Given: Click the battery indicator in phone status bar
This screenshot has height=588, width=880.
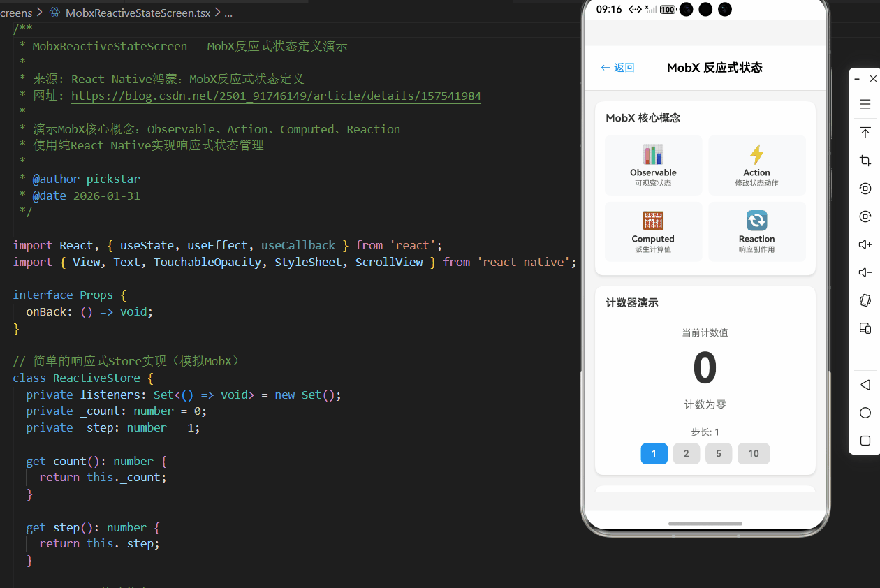Looking at the screenshot, I should coord(668,9).
